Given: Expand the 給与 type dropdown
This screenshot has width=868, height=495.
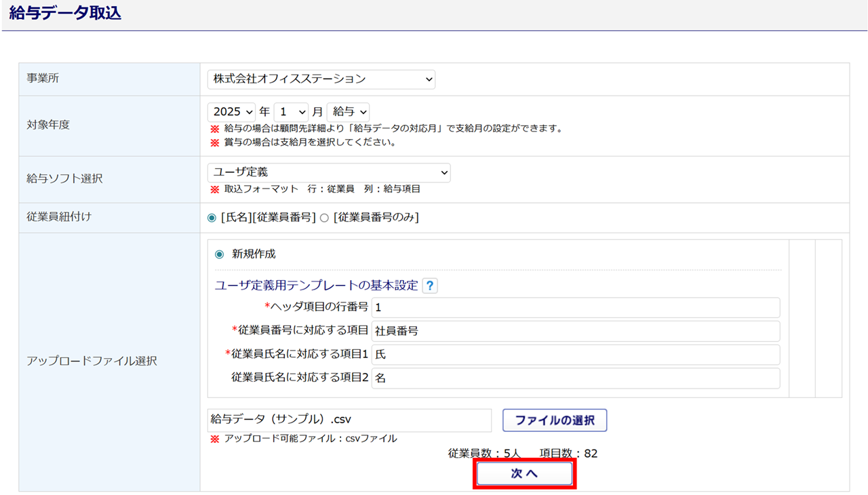Looking at the screenshot, I should pyautogui.click(x=349, y=112).
